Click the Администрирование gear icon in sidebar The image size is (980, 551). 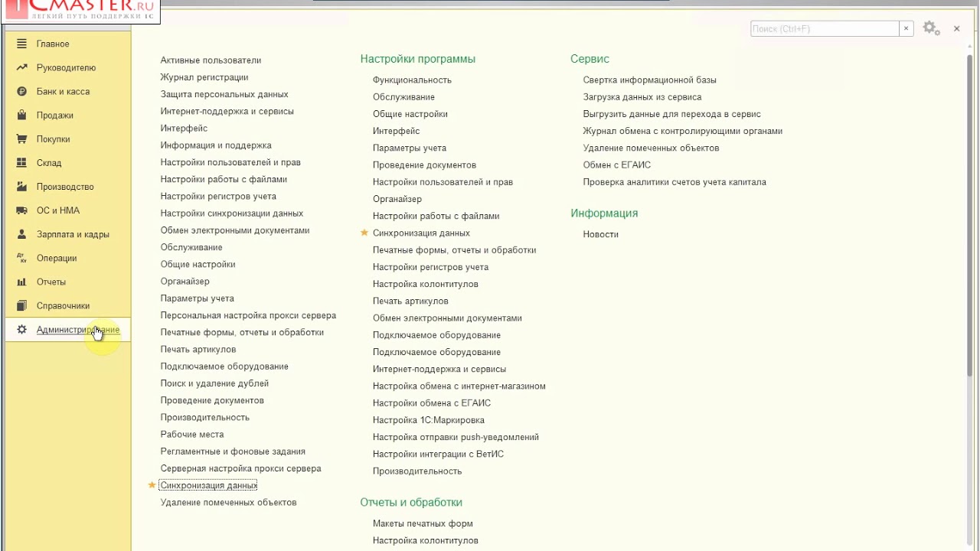click(21, 329)
